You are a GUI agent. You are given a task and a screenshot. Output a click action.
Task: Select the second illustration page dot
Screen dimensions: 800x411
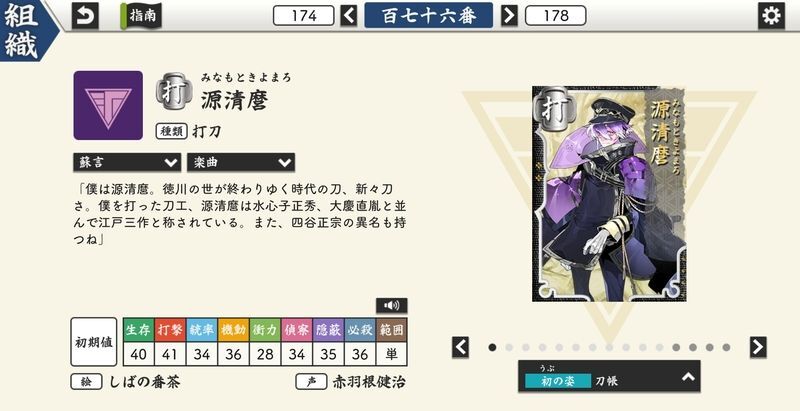coord(509,347)
